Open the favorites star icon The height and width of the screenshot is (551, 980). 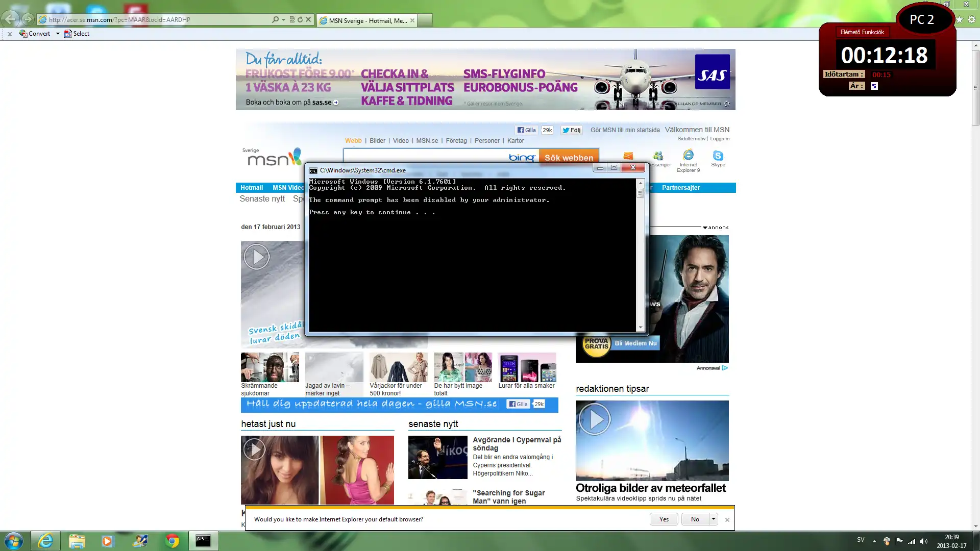click(960, 19)
